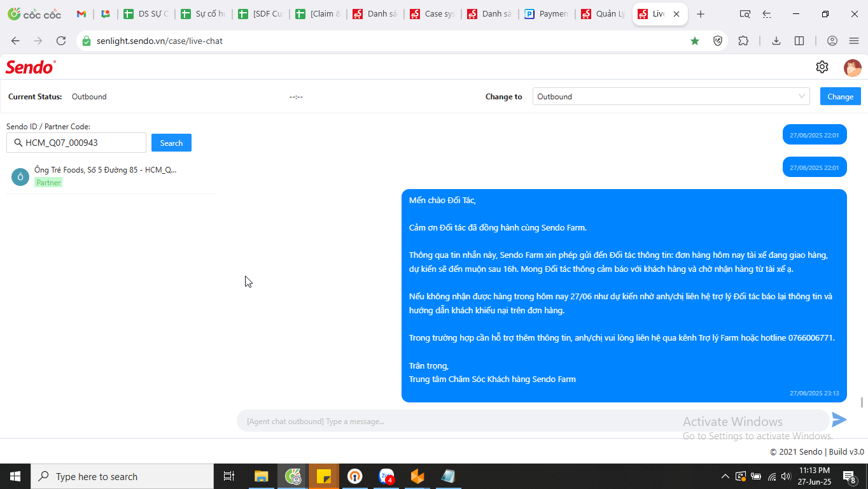The image size is (868, 489).
Task: Bookmark this page with the star icon
Action: click(695, 41)
